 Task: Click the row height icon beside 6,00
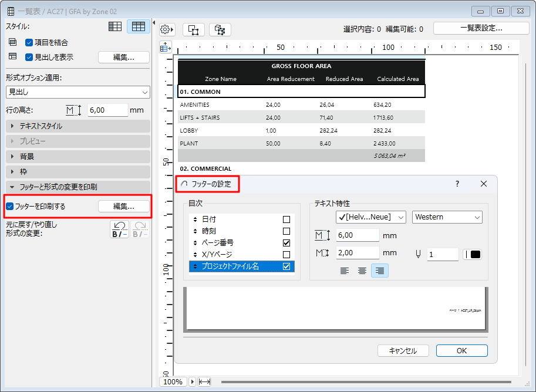pyautogui.click(x=73, y=110)
